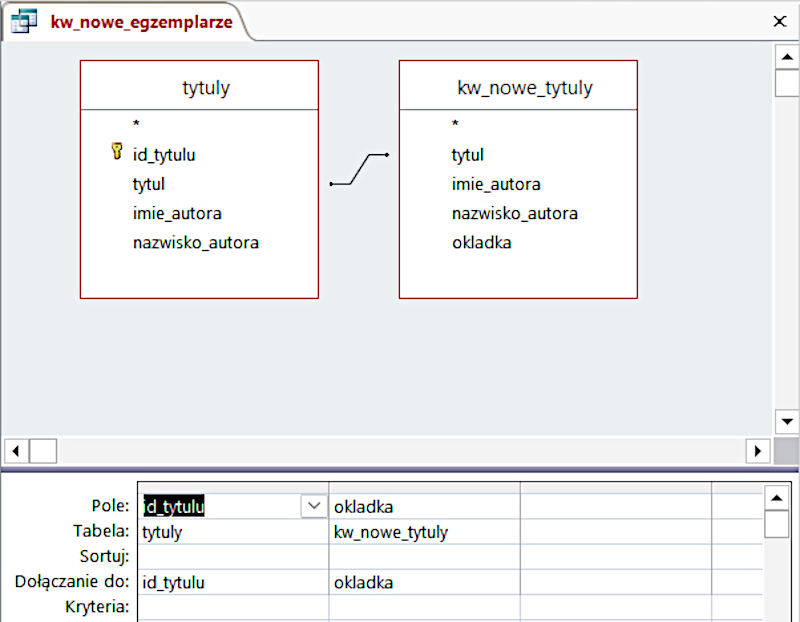
Task: Click the primary key icon beside id_tytulu
Action: [116, 152]
